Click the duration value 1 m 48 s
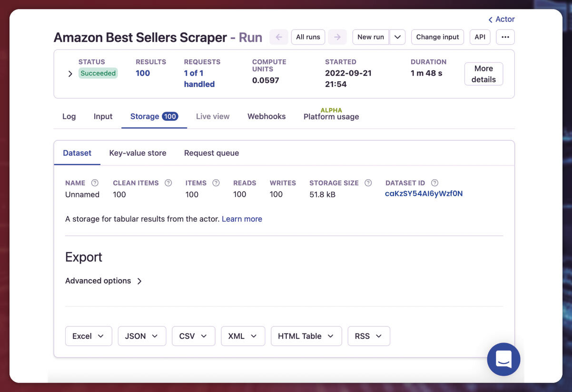This screenshot has height=392, width=572. tap(426, 73)
